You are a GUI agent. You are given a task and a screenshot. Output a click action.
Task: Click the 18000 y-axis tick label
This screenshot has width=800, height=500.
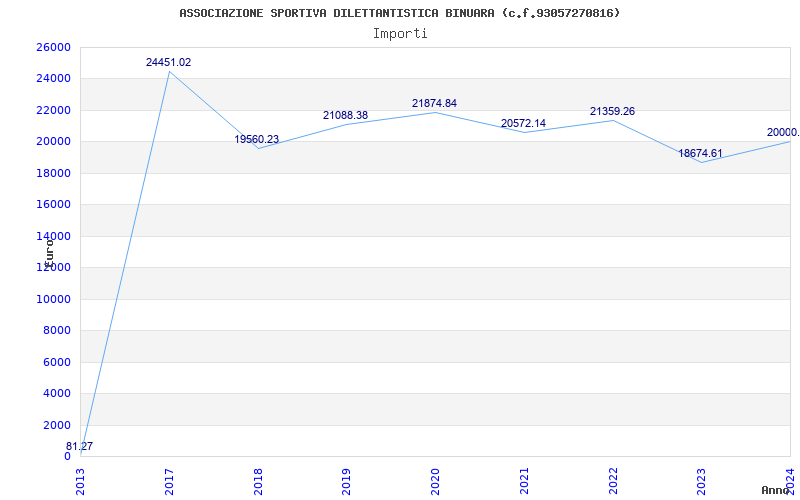53,173
